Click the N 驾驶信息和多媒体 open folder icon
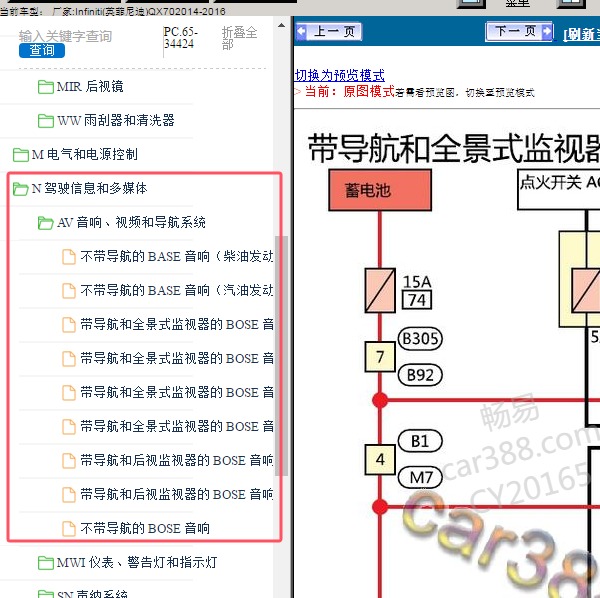Screen dimensions: 600x598 pyautogui.click(x=21, y=189)
